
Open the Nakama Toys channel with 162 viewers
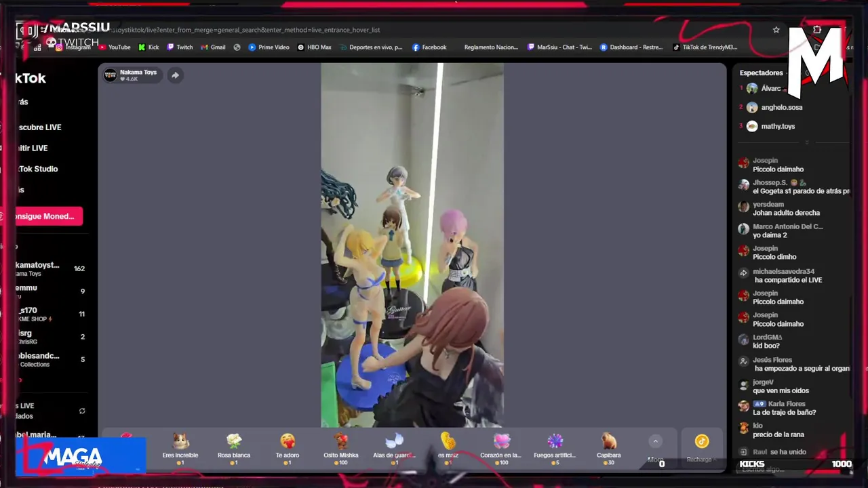[x=51, y=269]
